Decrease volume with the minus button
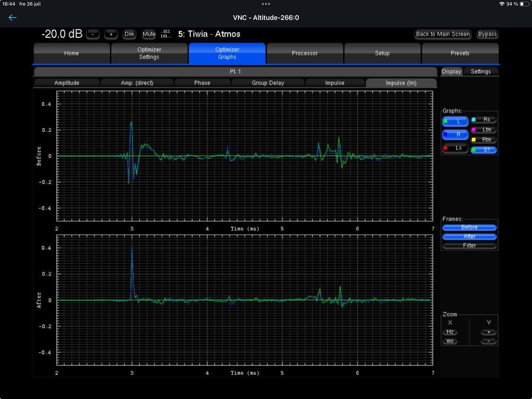Viewport: 532px width, 399px height. pyautogui.click(x=93, y=34)
